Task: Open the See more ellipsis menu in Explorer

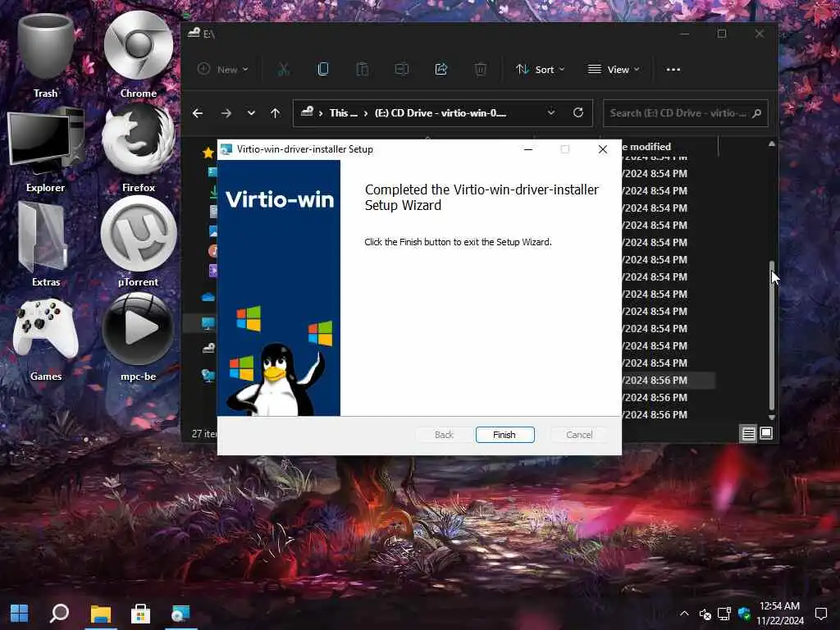Action: click(x=673, y=69)
